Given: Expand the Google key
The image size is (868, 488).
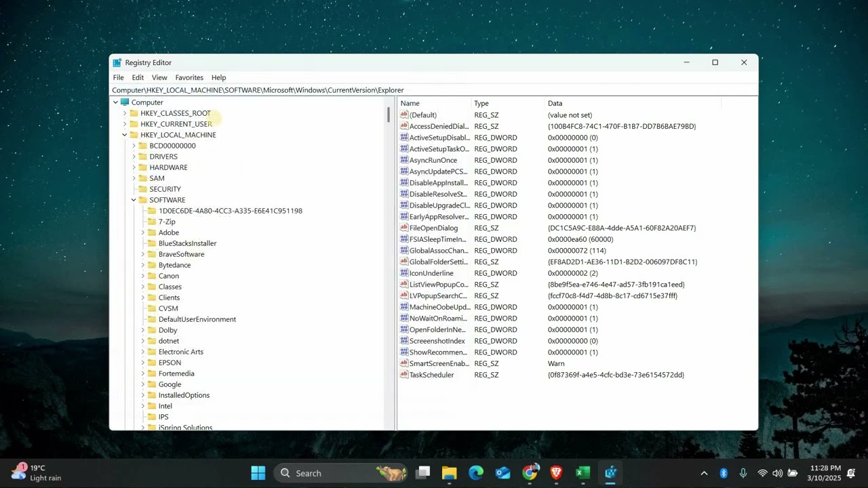Looking at the screenshot, I should click(x=143, y=384).
